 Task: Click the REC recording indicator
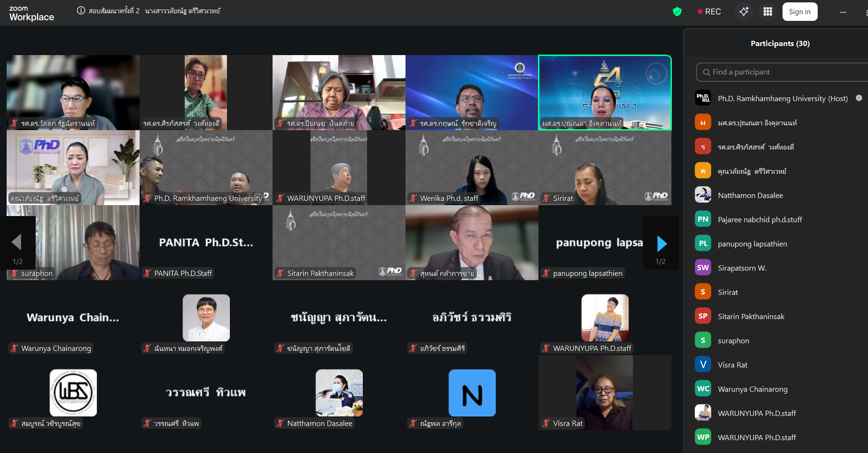pyautogui.click(x=709, y=12)
